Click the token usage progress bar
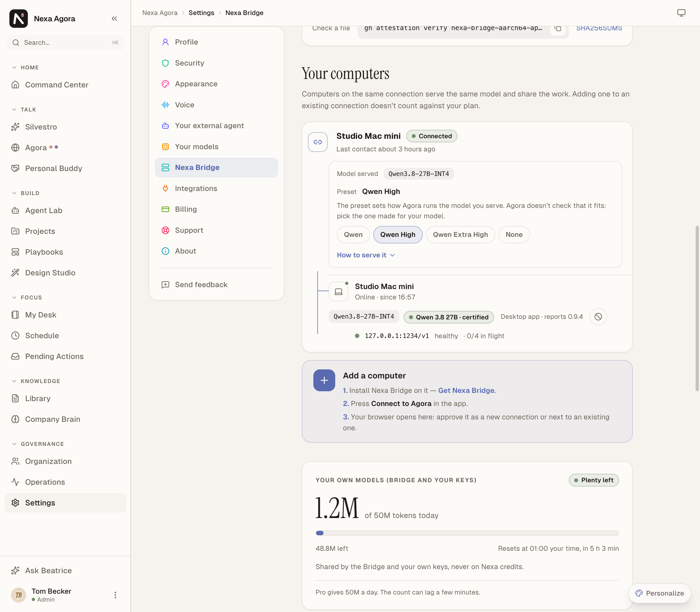Image resolution: width=700 pixels, height=612 pixels. click(x=467, y=533)
